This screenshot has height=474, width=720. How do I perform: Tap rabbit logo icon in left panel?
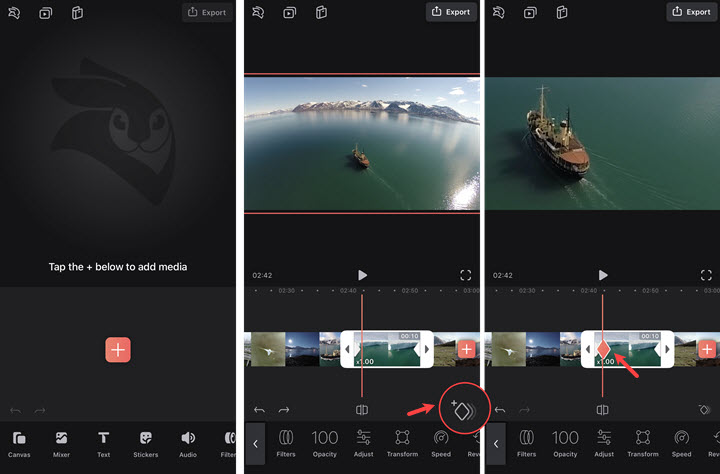(x=14, y=13)
